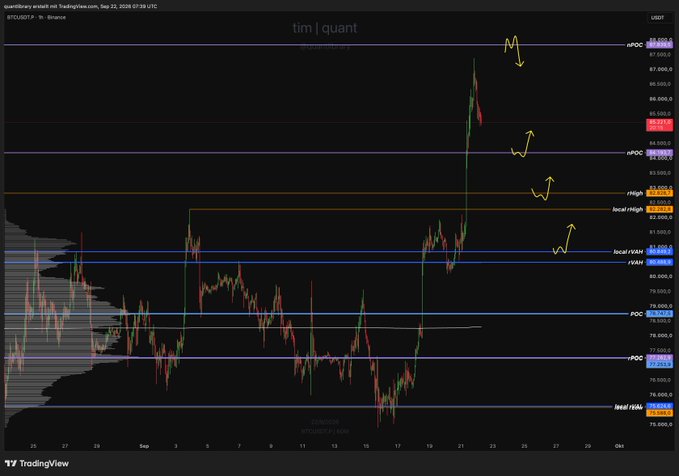Click the 83.500,0 price axis tick

pos(660,173)
